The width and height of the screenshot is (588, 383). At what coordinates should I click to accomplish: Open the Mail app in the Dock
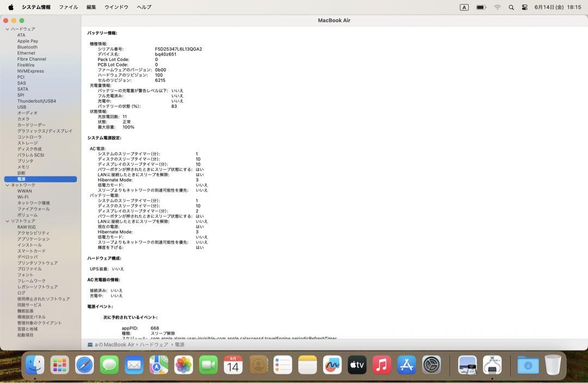[x=134, y=364]
